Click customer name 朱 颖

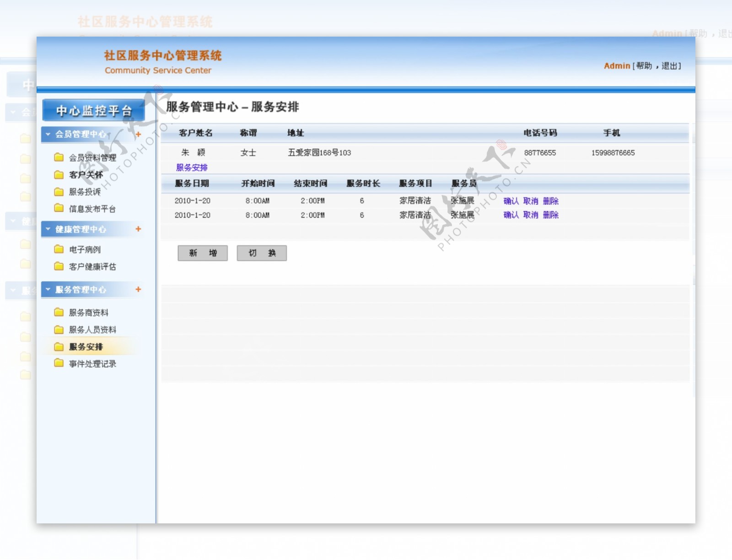coord(193,152)
